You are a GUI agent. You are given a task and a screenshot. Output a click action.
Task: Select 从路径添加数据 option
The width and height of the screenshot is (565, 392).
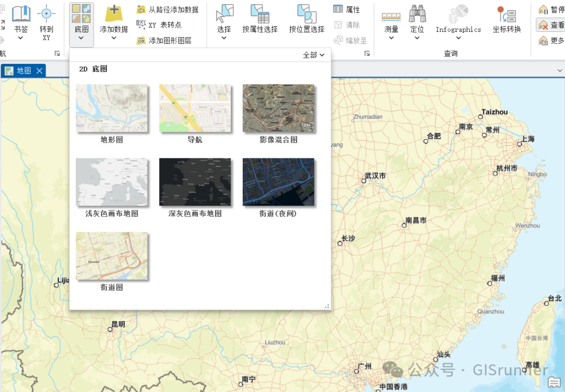pyautogui.click(x=167, y=10)
